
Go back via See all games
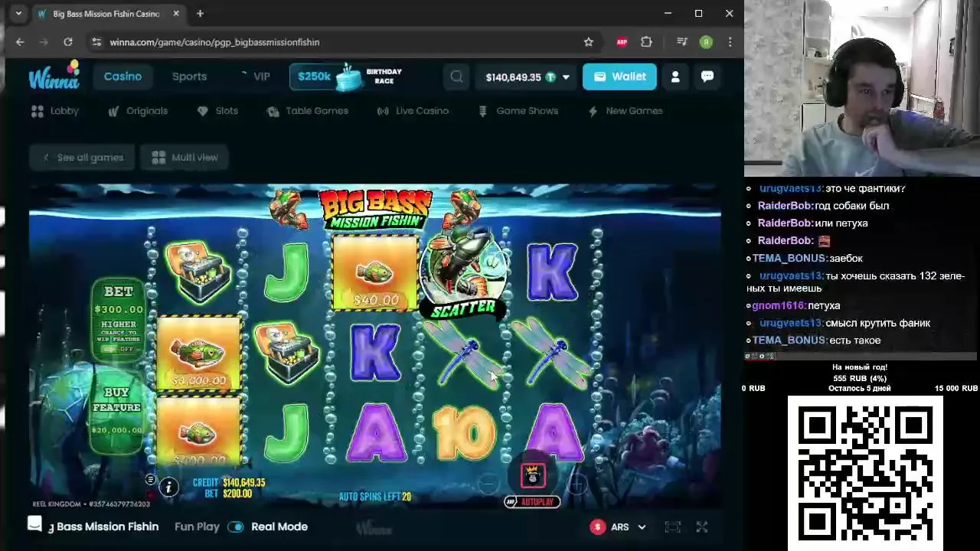82,158
